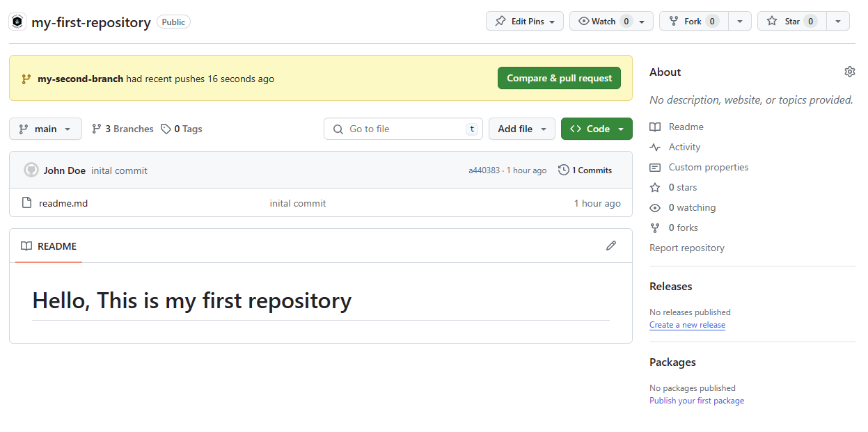Image resolution: width=868 pixels, height=432 pixels.
Task: Open repository About settings gear
Action: point(849,72)
